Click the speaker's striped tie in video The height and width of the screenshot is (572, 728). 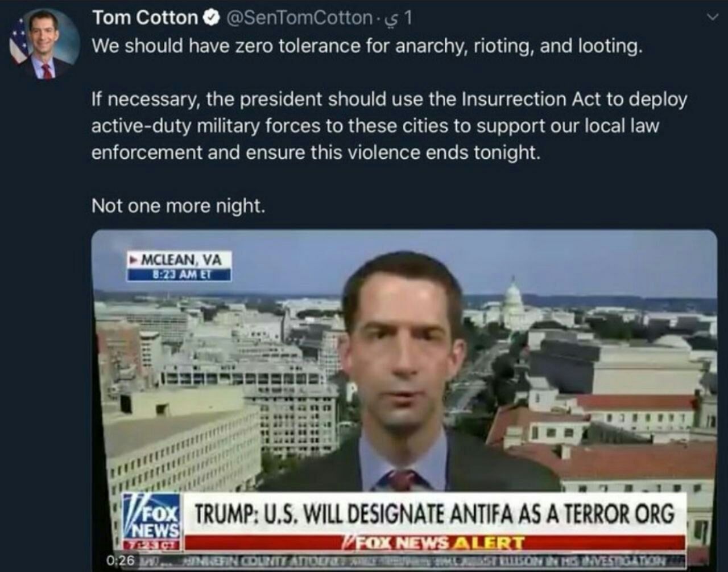coord(402,480)
